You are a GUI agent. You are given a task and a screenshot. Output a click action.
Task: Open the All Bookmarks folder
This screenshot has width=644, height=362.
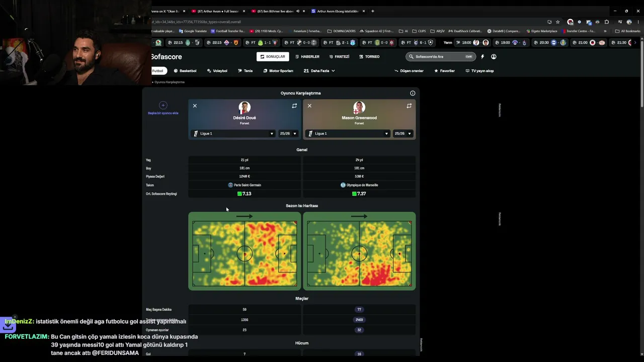(628, 31)
